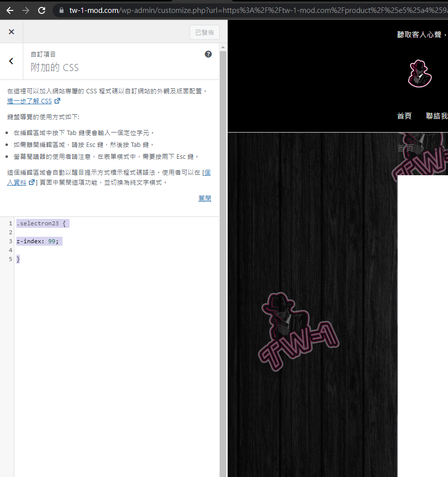Open site info via the lock icon

tap(62, 10)
